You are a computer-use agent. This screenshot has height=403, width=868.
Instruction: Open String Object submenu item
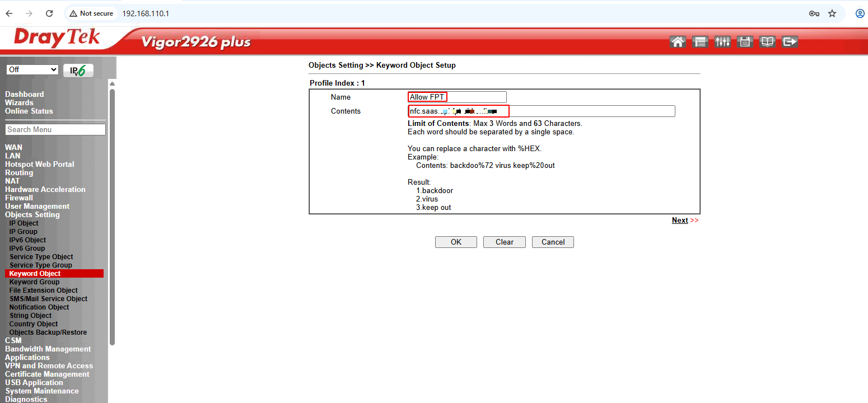point(30,316)
